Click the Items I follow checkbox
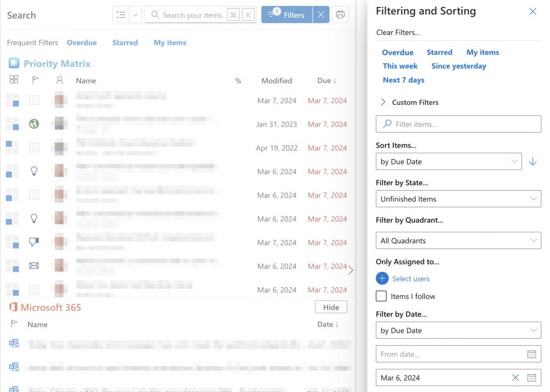The width and height of the screenshot is (550, 392). [x=381, y=296]
